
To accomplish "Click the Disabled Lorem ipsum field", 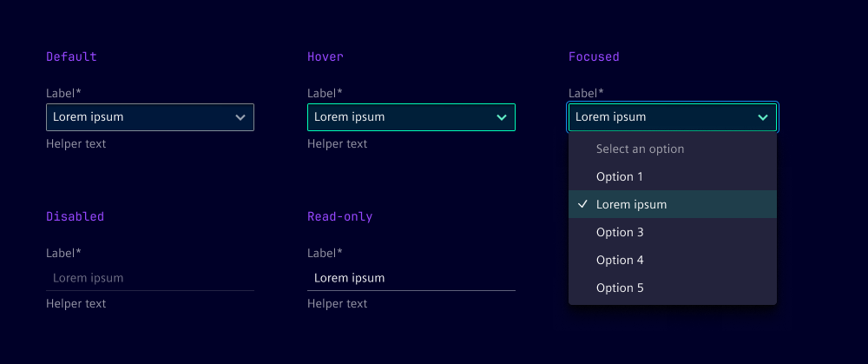I will (149, 278).
